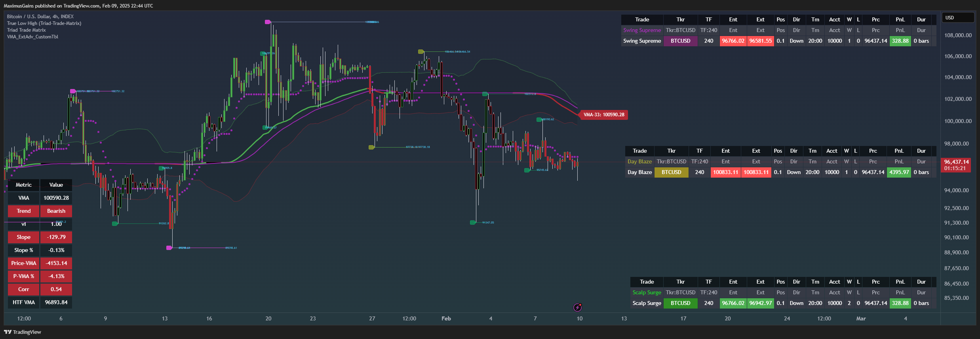Click the purple 'Swing Supreme' label above 'Tkr:BTCUSD'

(x=642, y=30)
